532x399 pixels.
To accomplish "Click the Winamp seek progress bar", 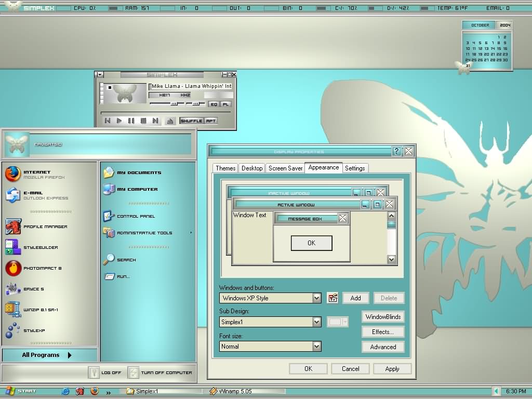I will [166, 112].
